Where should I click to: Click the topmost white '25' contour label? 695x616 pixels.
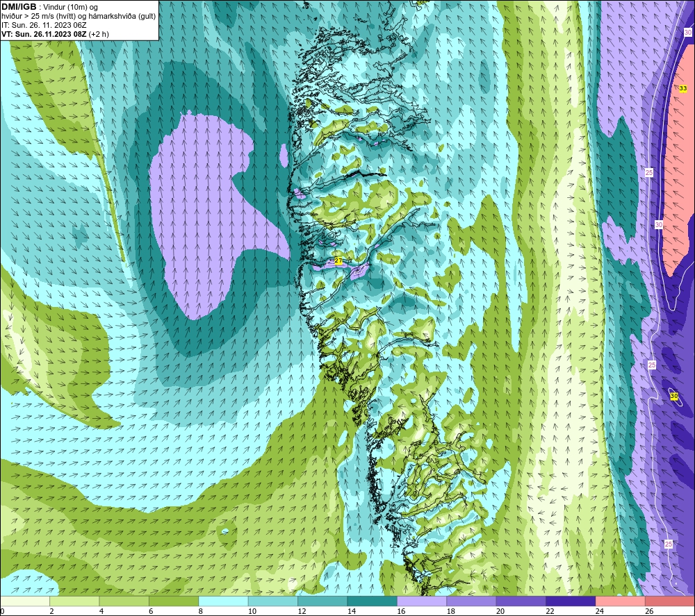(x=649, y=172)
